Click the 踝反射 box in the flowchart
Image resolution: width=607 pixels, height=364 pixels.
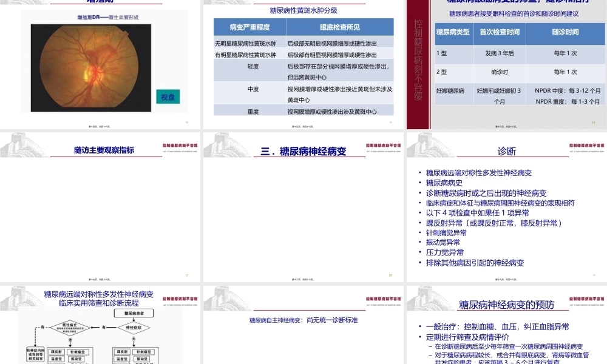click(57, 352)
